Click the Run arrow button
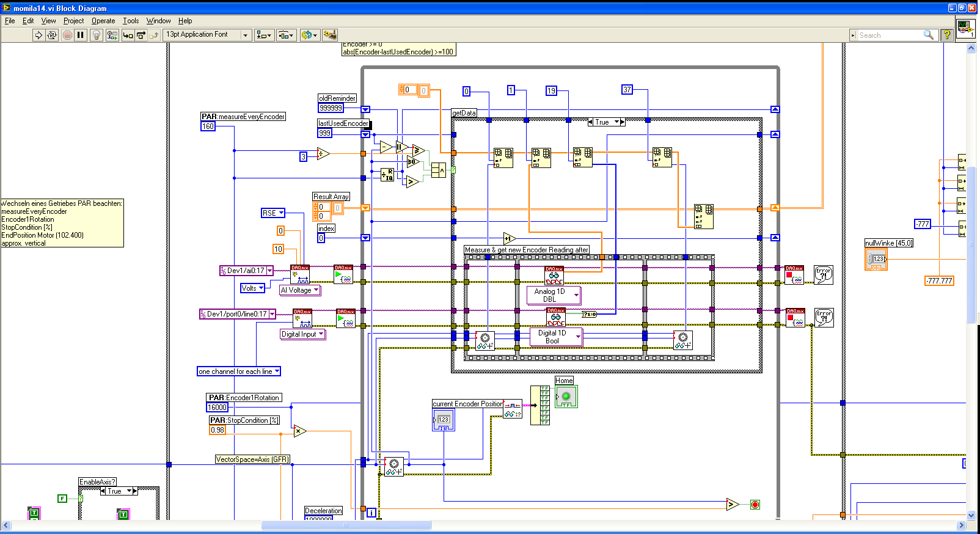 [x=38, y=35]
